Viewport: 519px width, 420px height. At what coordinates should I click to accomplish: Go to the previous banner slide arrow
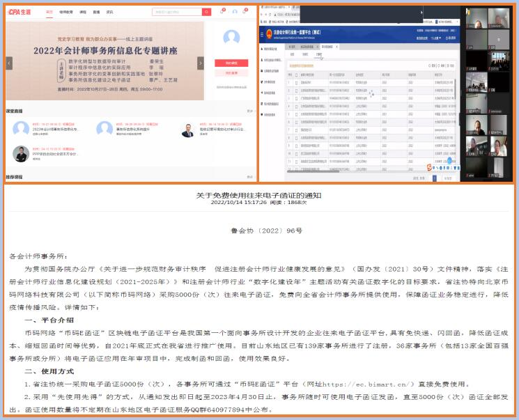[x=9, y=63]
